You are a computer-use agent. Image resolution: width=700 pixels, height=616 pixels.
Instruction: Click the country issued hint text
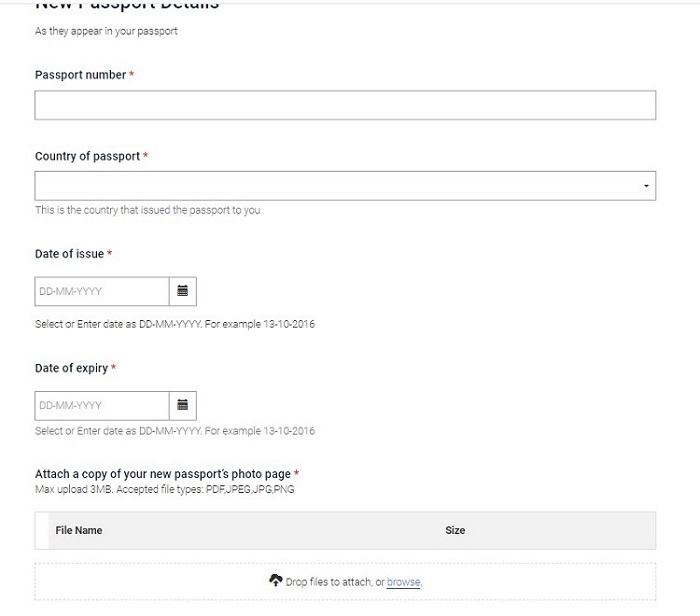point(148,210)
